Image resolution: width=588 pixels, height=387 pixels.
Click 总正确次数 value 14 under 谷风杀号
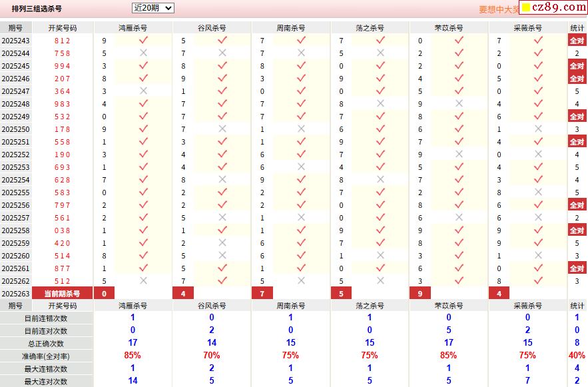[212, 342]
